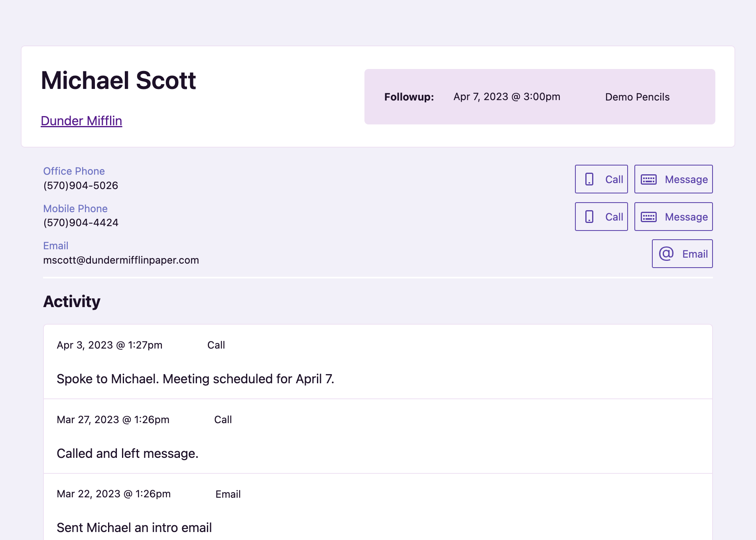Open the Mar 27 voicemail activity

click(x=378, y=437)
